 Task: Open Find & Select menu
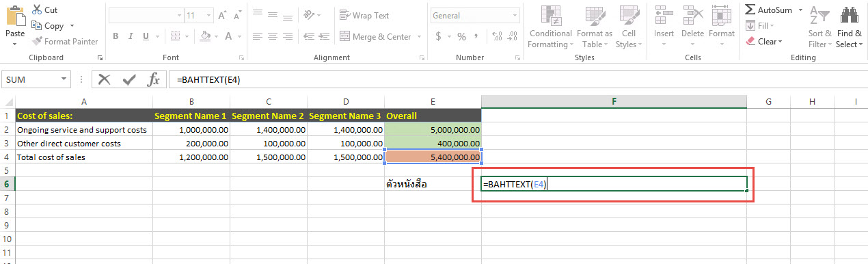tap(849, 27)
